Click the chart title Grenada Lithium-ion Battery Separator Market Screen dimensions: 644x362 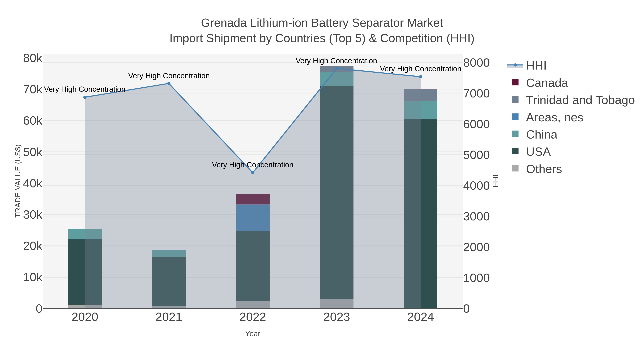322,23
